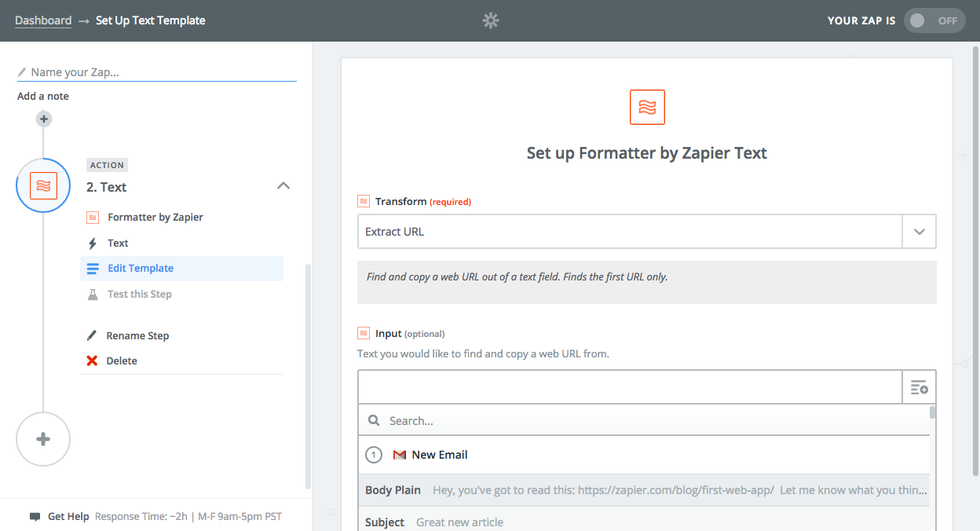Select Edit Template menu item
The height and width of the screenshot is (531, 980).
(x=181, y=269)
